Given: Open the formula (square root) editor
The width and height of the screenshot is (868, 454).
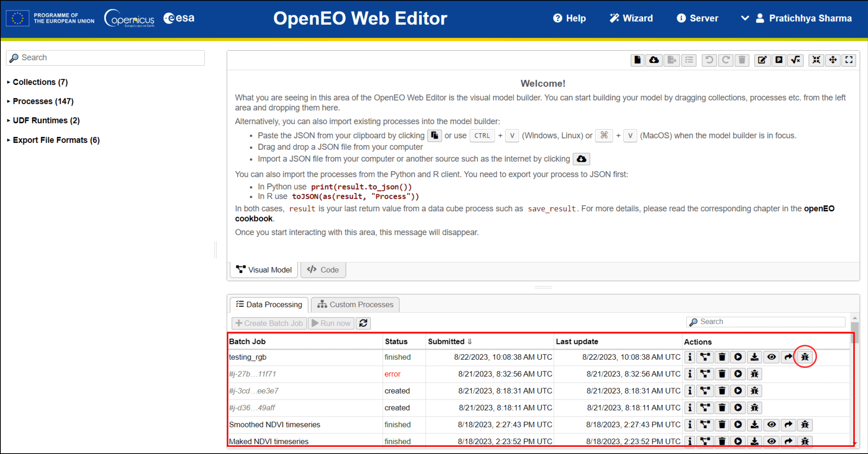Looking at the screenshot, I should tap(795, 60).
